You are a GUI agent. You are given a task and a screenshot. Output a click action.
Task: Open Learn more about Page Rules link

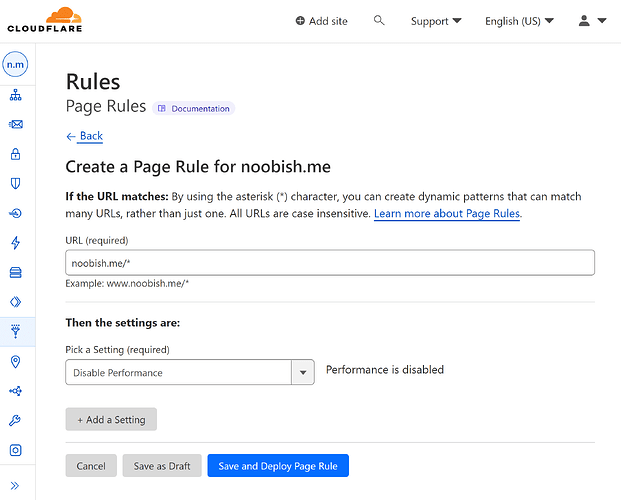(x=447, y=214)
